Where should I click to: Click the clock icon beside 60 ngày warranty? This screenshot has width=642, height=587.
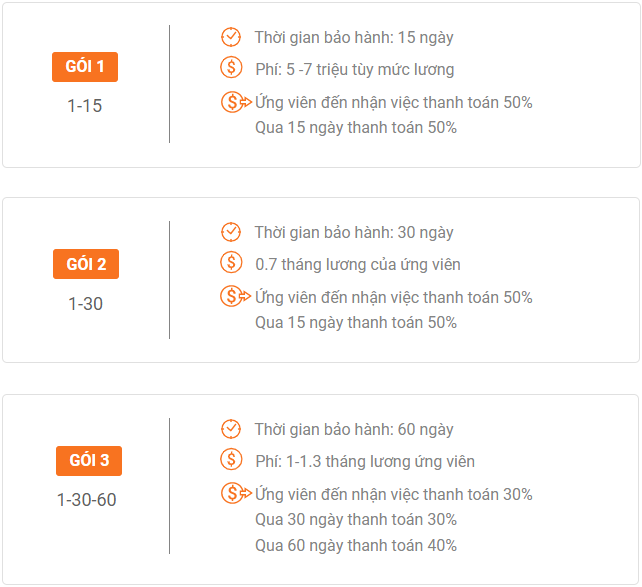tap(231, 429)
